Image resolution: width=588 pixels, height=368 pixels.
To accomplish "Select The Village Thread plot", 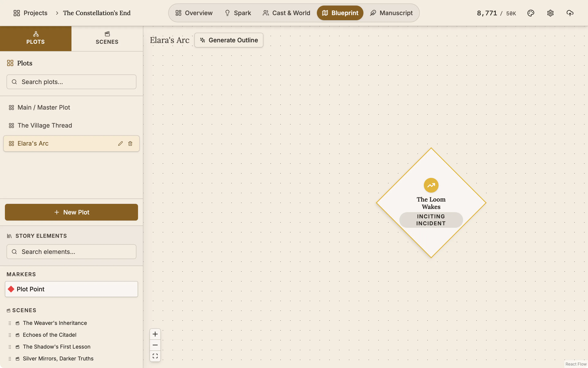I will pos(71,126).
